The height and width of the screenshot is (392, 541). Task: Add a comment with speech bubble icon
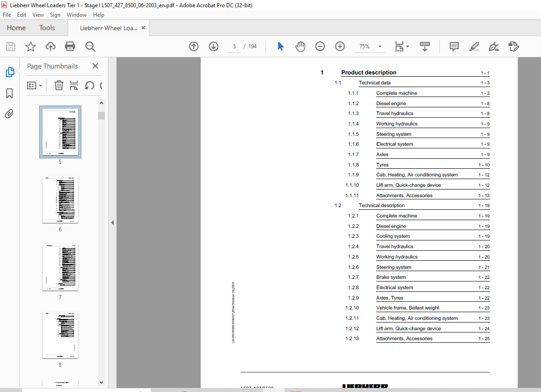click(x=454, y=46)
